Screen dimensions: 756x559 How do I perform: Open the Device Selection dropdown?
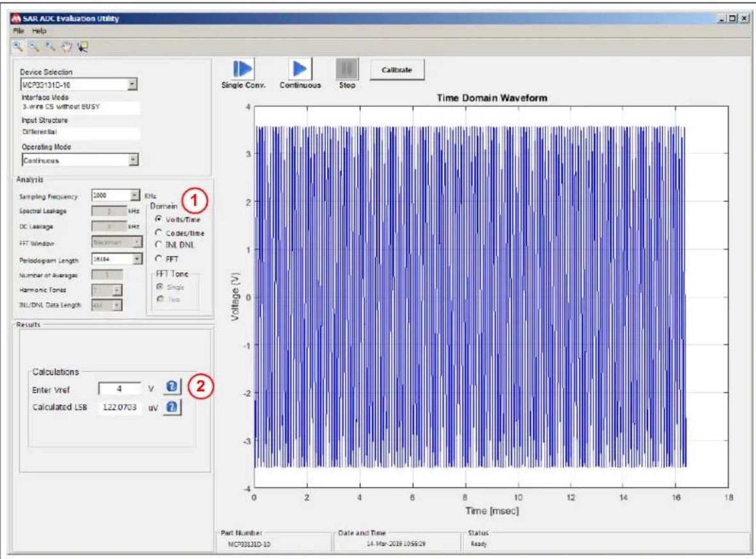[132, 85]
